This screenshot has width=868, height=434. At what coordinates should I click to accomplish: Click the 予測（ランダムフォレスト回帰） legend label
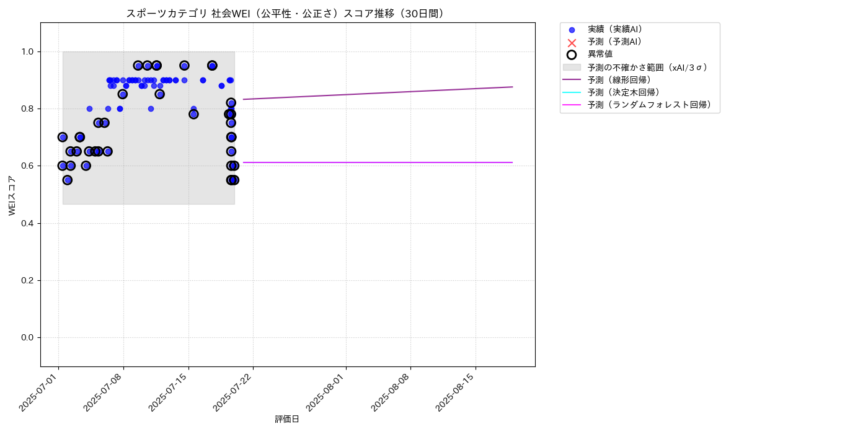point(652,105)
